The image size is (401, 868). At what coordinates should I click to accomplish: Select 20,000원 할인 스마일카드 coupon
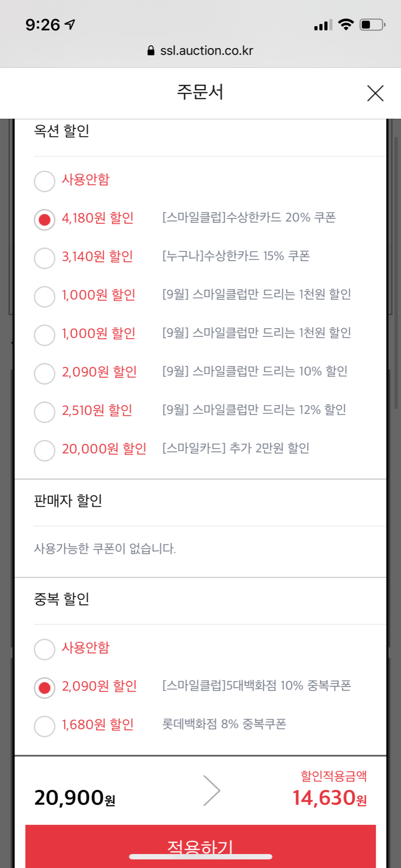pyautogui.click(x=45, y=450)
